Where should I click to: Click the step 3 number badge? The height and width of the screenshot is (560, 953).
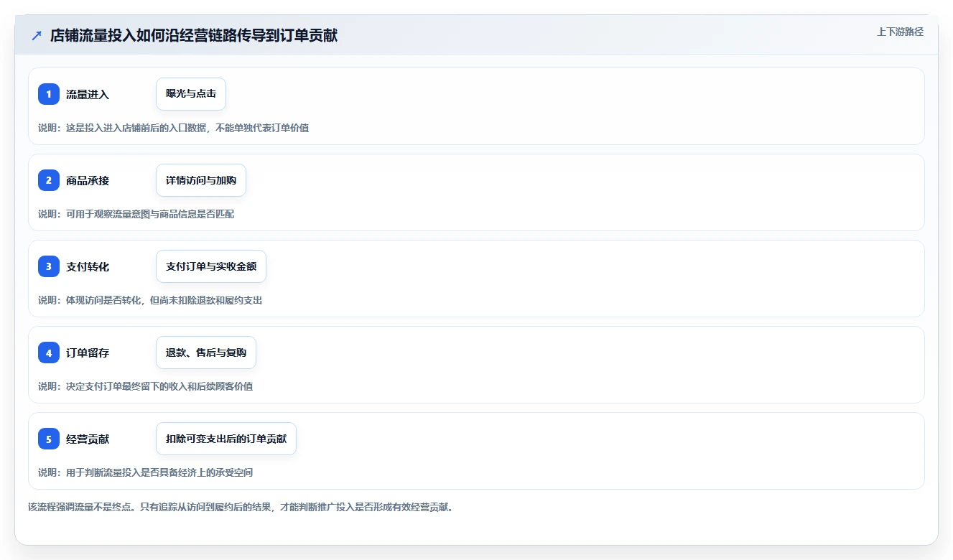pos(49,266)
